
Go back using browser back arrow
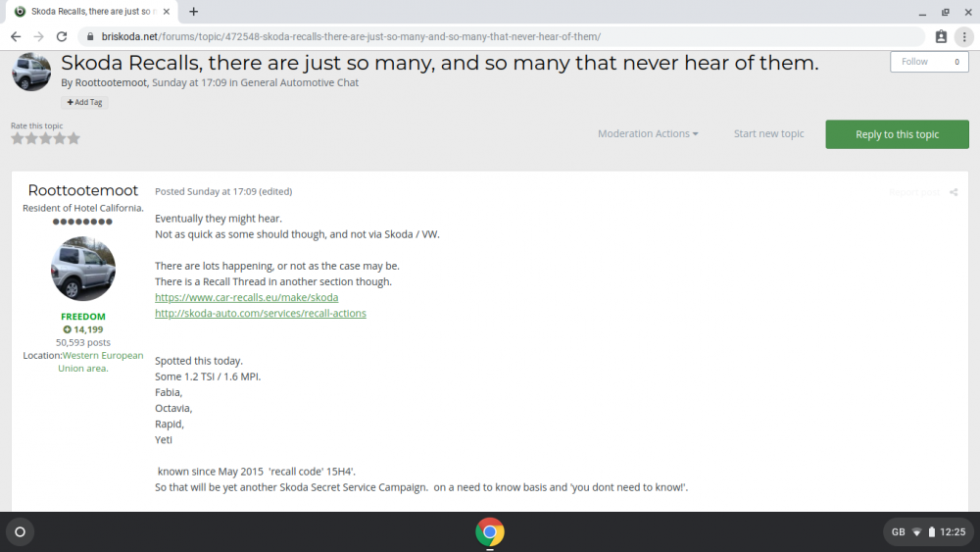[x=16, y=37]
